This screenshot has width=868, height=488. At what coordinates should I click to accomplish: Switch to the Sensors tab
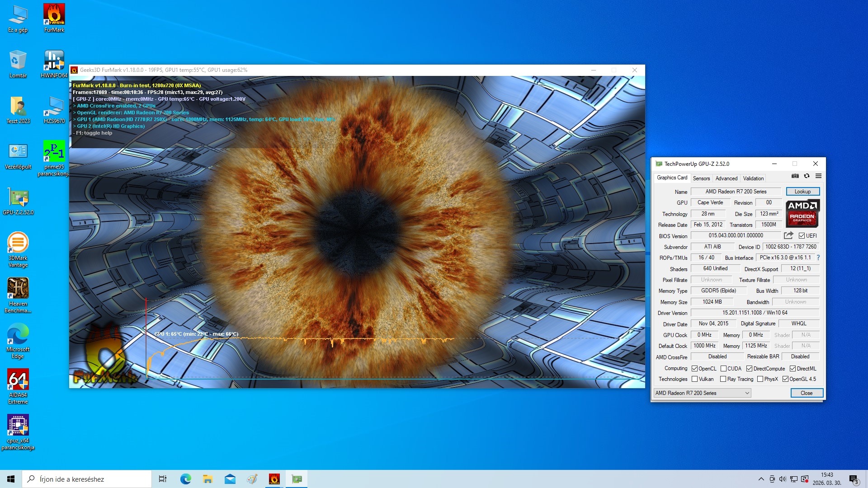coord(701,178)
